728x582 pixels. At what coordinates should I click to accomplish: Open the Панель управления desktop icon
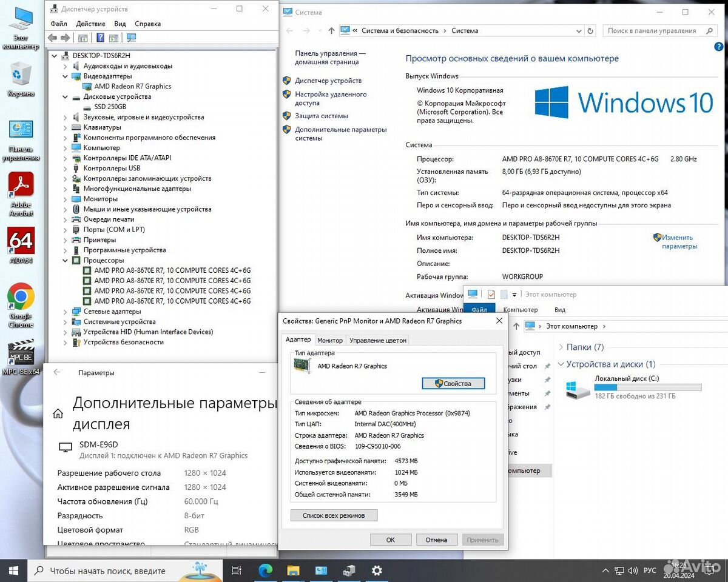21,140
